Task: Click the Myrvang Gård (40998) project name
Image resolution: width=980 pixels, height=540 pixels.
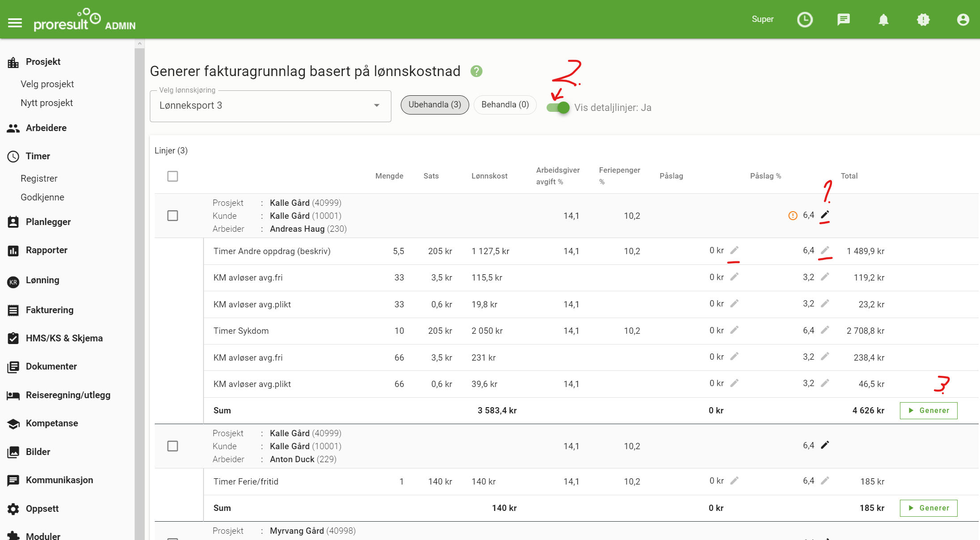Action: [x=313, y=531]
